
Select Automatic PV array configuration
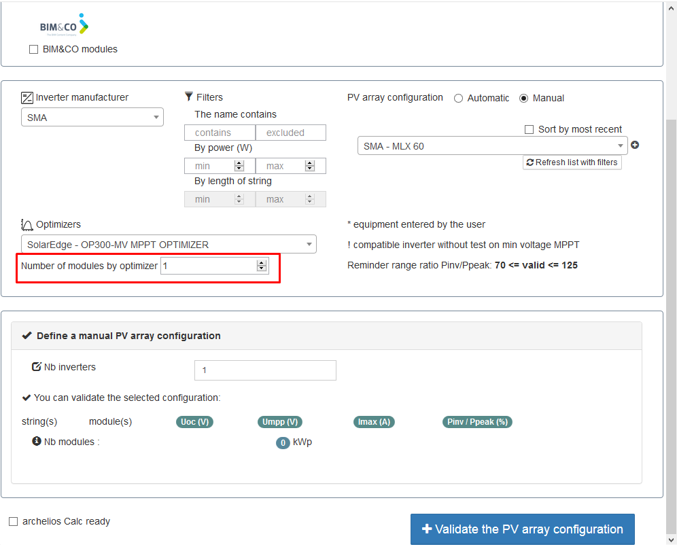click(459, 98)
